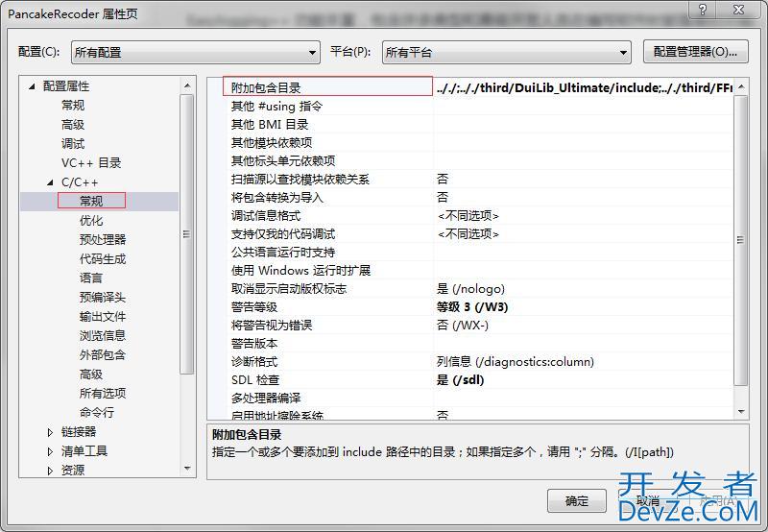Viewport: 768px width, 532px height.
Task: Select the 代码生成 tree item
Action: (x=103, y=258)
